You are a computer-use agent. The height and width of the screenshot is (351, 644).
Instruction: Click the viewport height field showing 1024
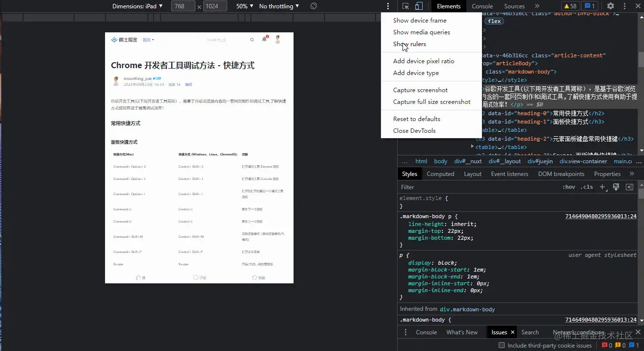coord(215,6)
